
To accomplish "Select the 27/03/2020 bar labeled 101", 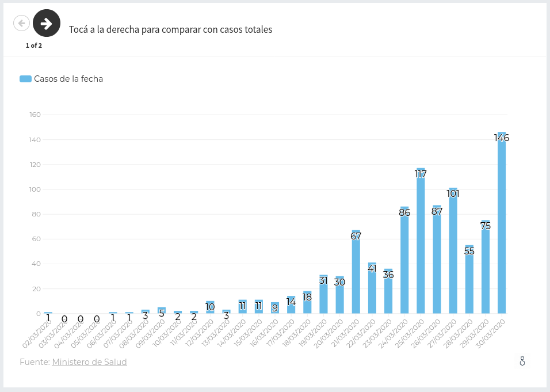I will (453, 250).
